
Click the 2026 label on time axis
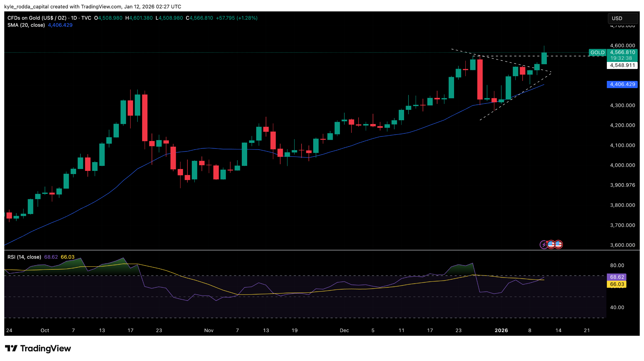pyautogui.click(x=501, y=330)
